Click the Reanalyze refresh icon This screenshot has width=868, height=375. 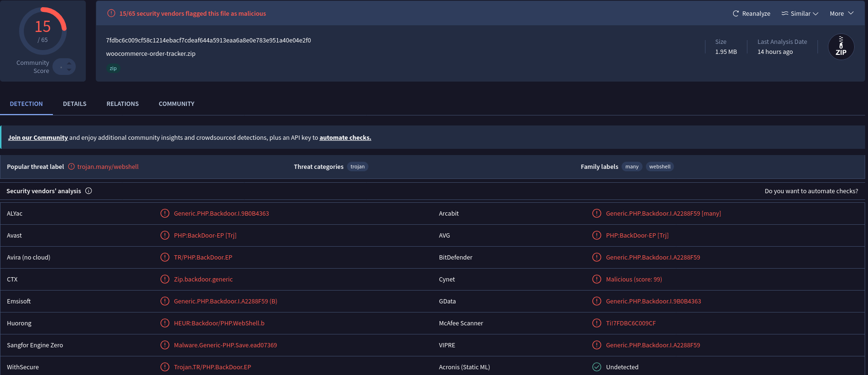coord(735,14)
